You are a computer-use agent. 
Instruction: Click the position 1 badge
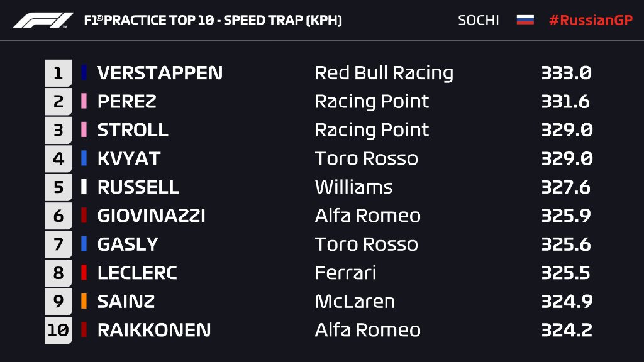tap(58, 73)
